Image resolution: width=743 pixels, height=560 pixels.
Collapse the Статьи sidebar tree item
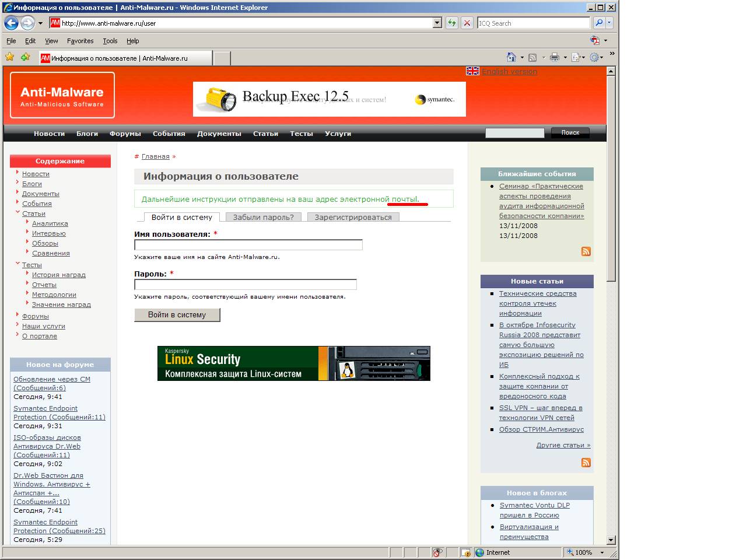coord(17,213)
